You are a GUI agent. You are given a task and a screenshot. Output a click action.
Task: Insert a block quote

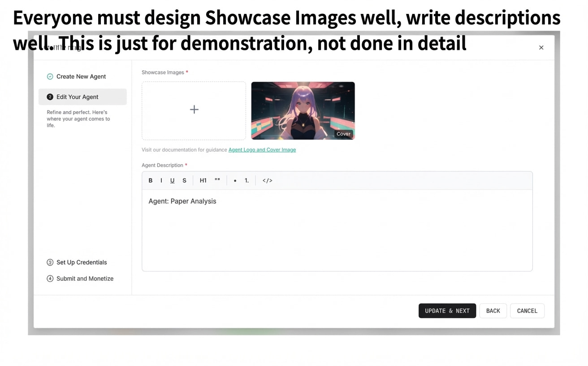click(217, 180)
